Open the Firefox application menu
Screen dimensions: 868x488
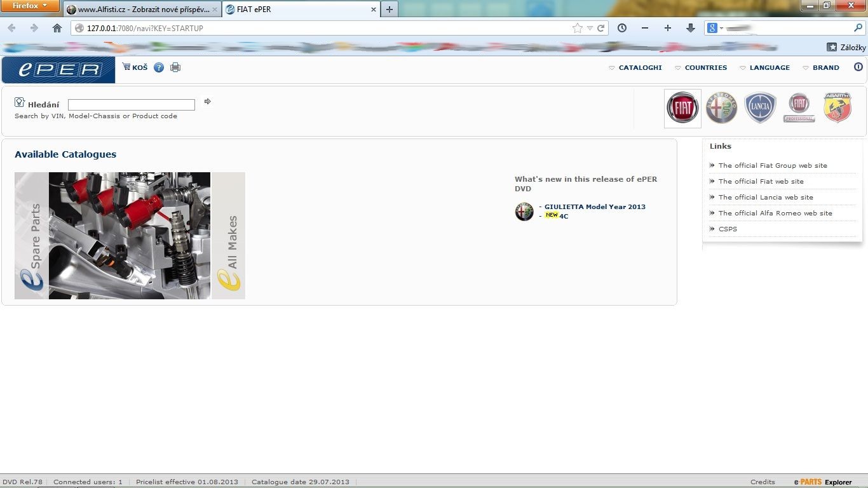coord(30,6)
